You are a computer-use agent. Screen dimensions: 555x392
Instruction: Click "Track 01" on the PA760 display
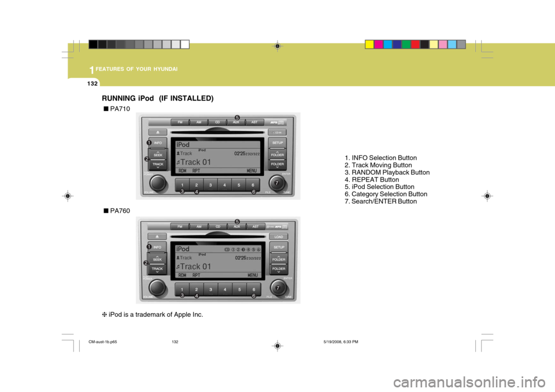[x=196, y=267]
